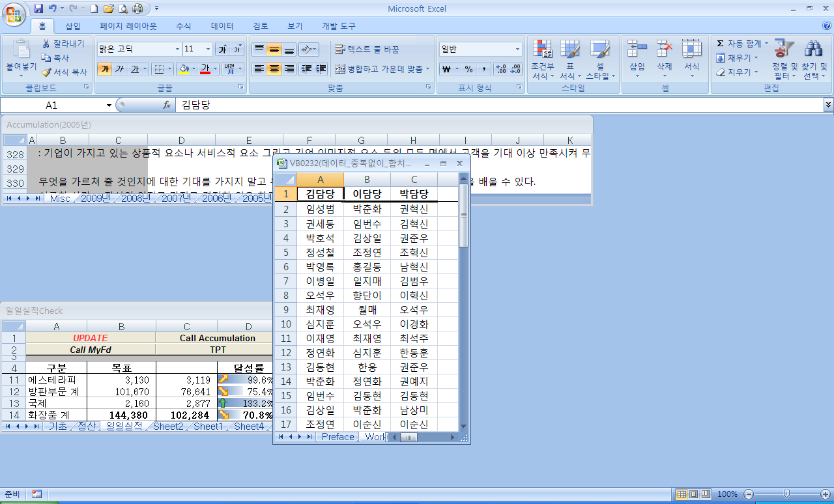Screen dimensions: 834x504
Task: Cut selection with 잘라내기
Action: (63, 44)
